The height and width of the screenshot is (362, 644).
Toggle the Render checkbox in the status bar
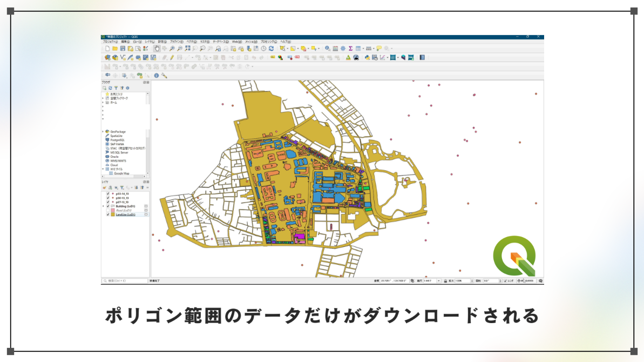click(506, 280)
